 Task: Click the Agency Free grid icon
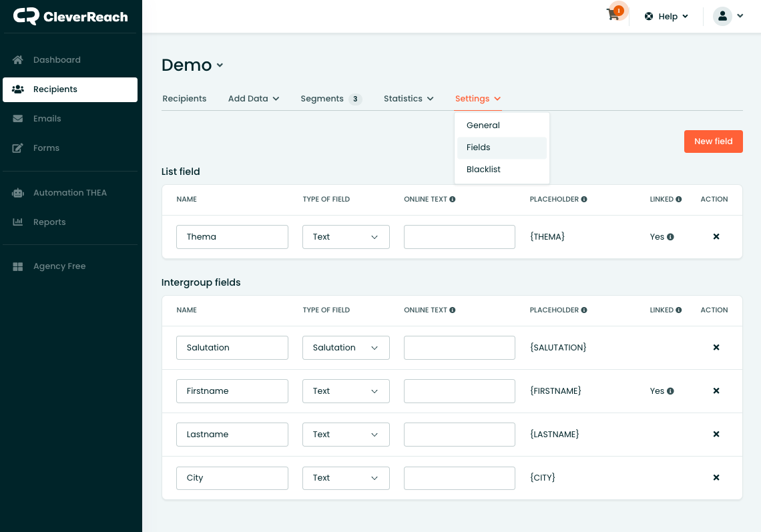pos(17,266)
